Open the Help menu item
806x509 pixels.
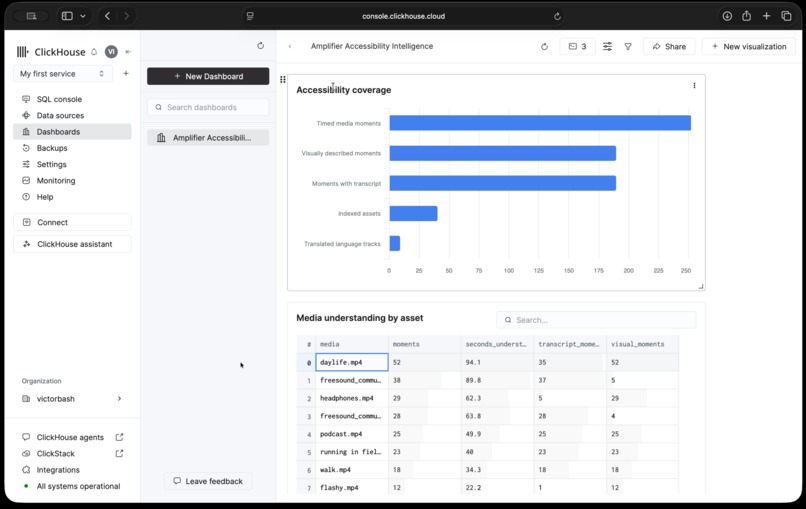click(x=44, y=197)
